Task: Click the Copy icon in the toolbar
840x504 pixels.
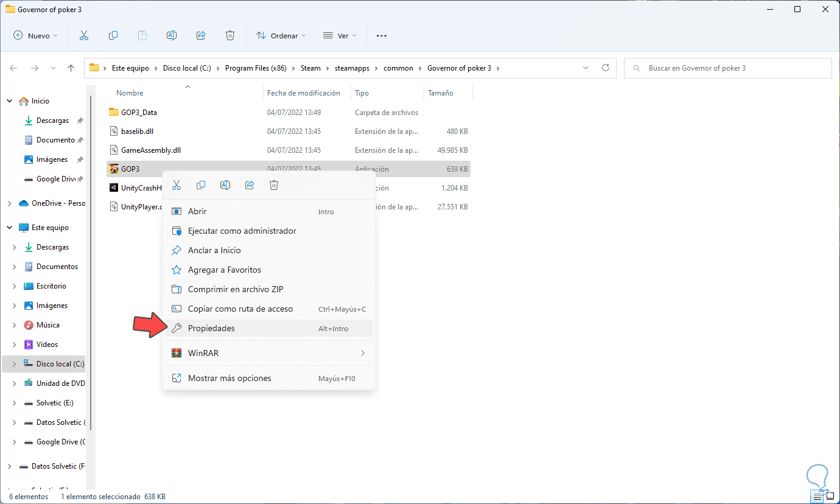Action: 113,35
